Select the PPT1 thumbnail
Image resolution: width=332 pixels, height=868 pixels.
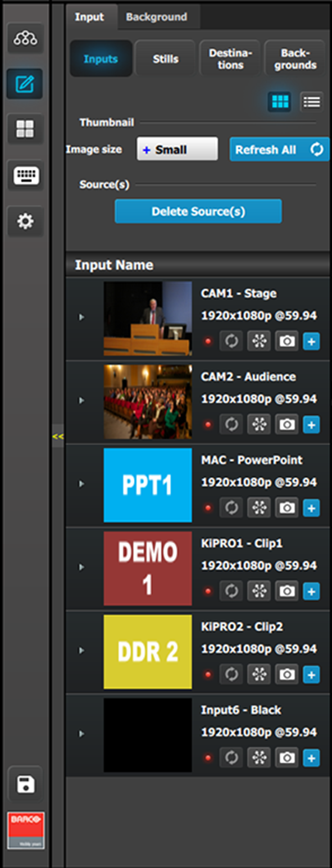coord(148,485)
